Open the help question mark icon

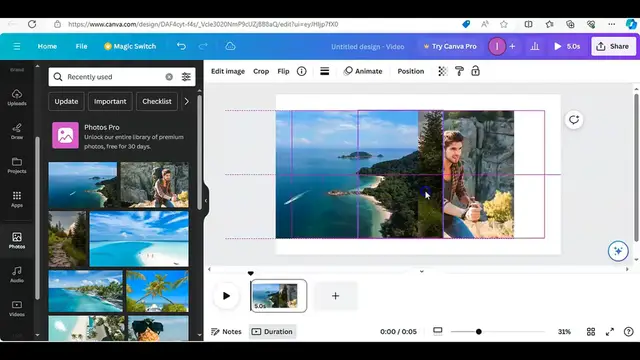[629, 331]
